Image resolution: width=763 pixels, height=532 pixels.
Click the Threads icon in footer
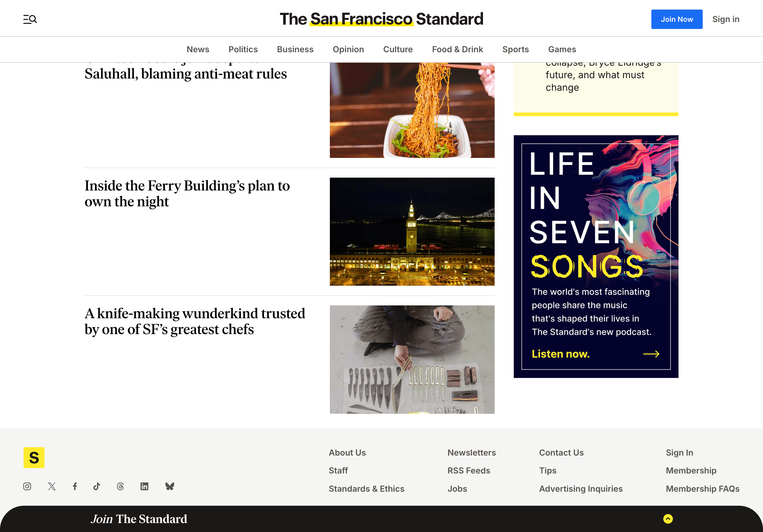coord(120,487)
